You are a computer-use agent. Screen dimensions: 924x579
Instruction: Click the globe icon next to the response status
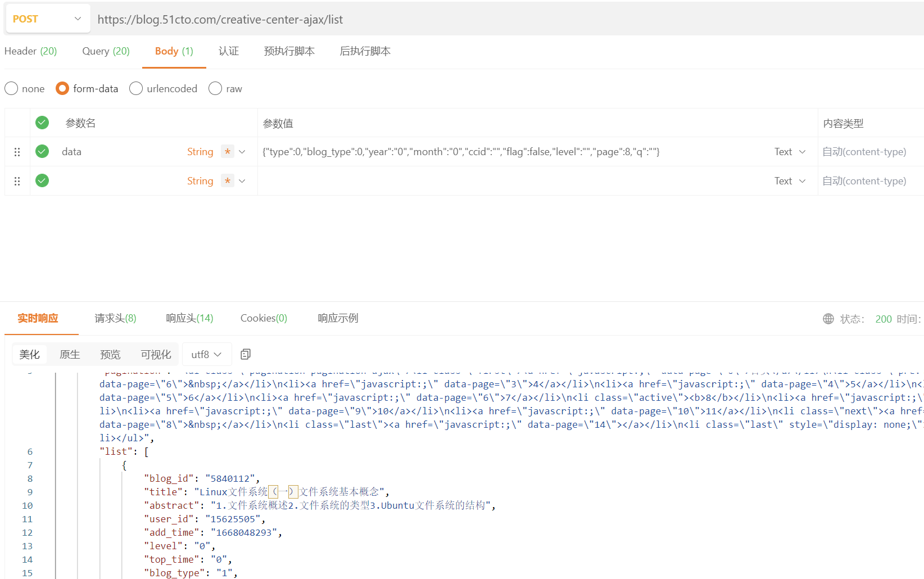828,319
